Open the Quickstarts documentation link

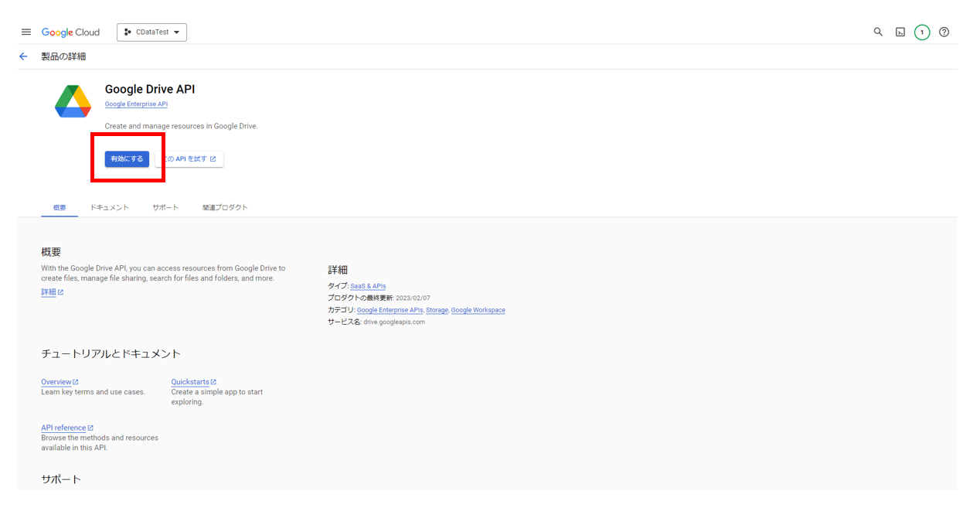pyautogui.click(x=194, y=382)
